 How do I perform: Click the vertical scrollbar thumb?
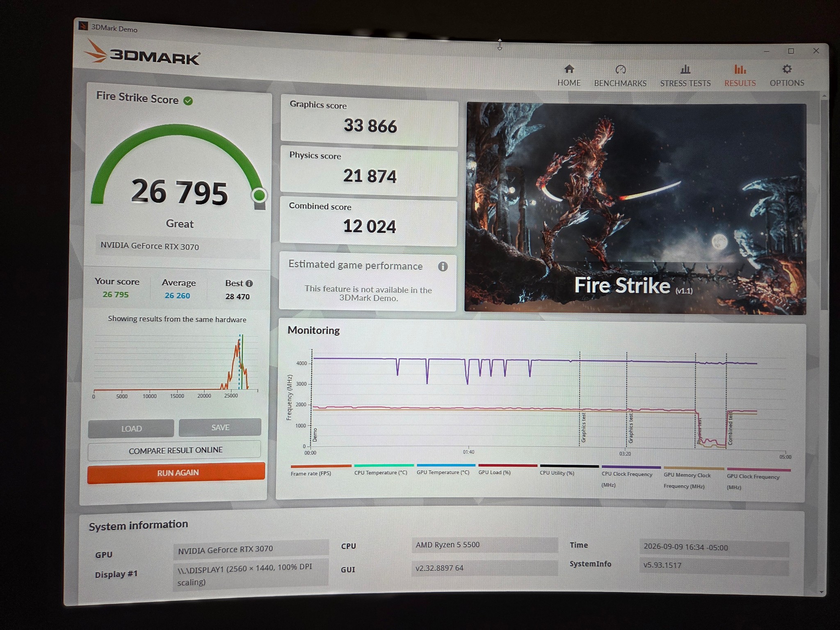pyautogui.click(x=824, y=204)
